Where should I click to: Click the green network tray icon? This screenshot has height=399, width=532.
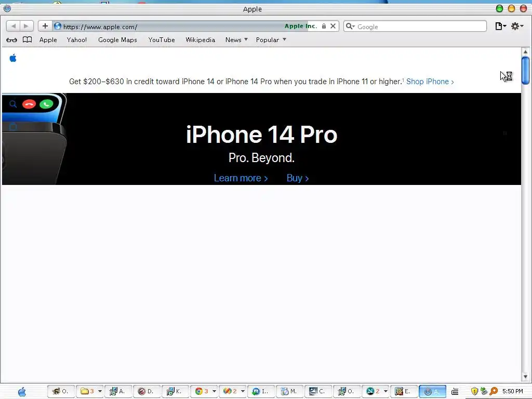point(484,392)
